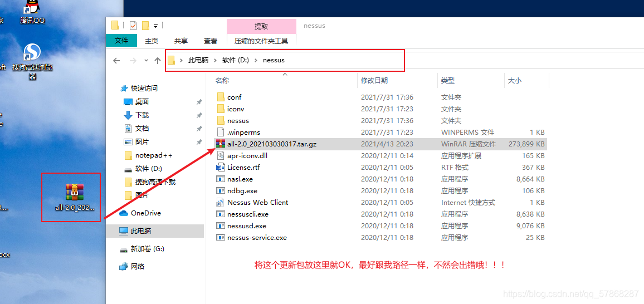Click 此电脑 in the address bar
The image size is (644, 304).
198,60
